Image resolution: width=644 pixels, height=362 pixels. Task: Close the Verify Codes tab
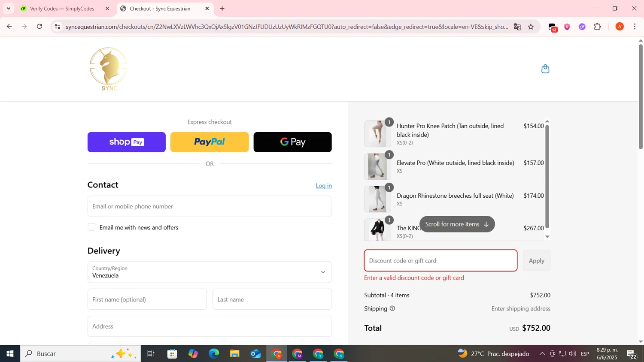[107, 9]
